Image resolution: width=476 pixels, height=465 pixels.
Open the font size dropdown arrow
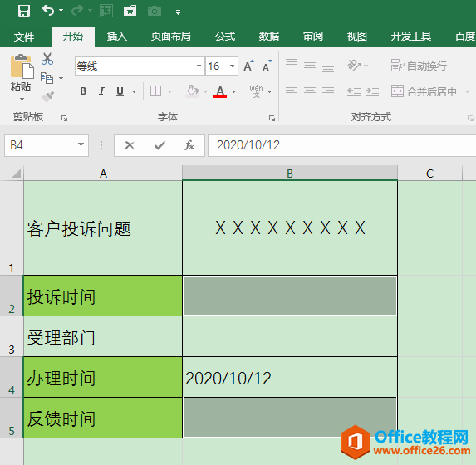[x=233, y=66]
